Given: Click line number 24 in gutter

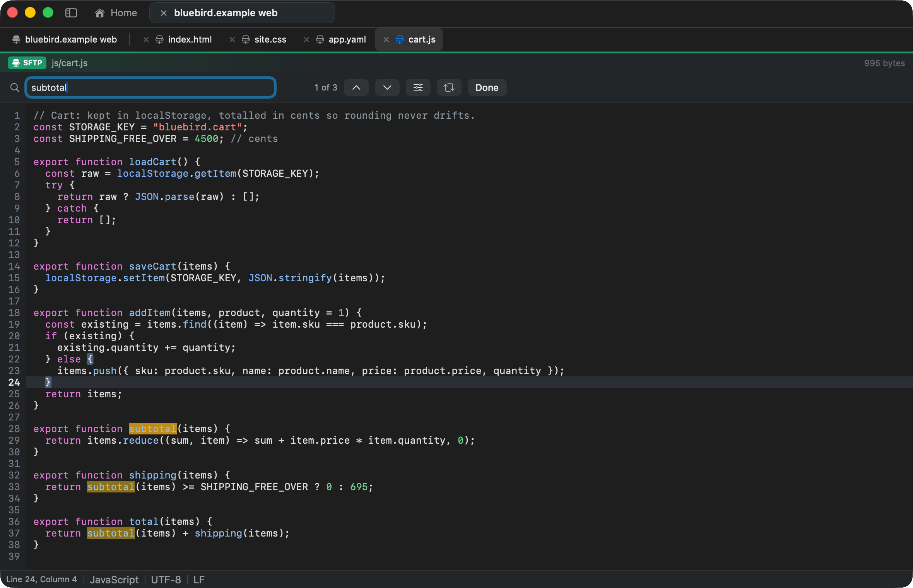Looking at the screenshot, I should pyautogui.click(x=14, y=382).
